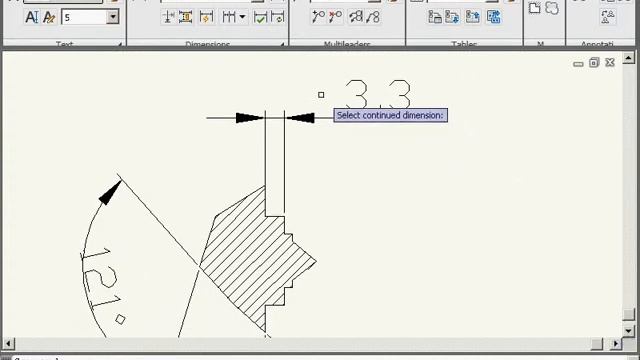Click the Multileaders panel title
This screenshot has height=360, width=640.
[347, 44]
